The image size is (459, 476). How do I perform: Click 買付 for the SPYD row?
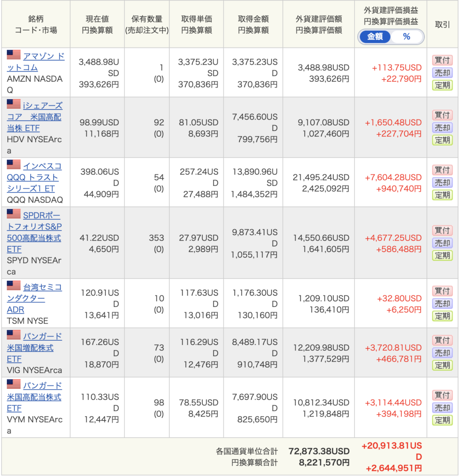pyautogui.click(x=442, y=231)
